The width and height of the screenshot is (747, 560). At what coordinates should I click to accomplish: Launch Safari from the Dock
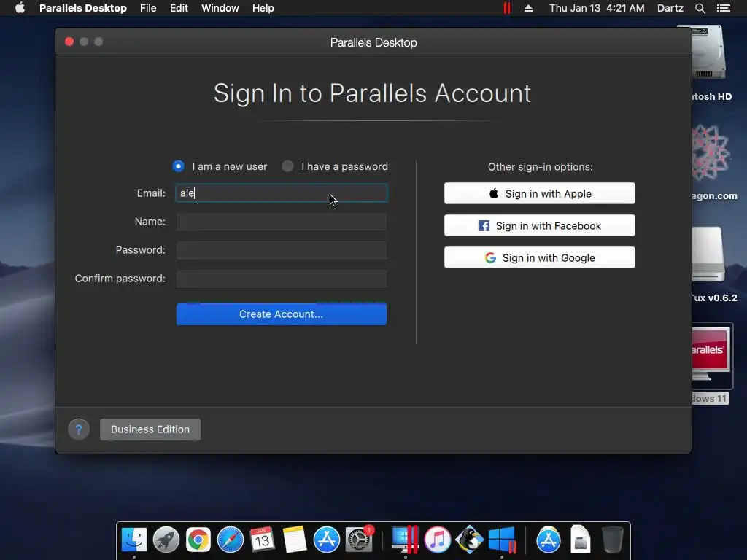[230, 540]
